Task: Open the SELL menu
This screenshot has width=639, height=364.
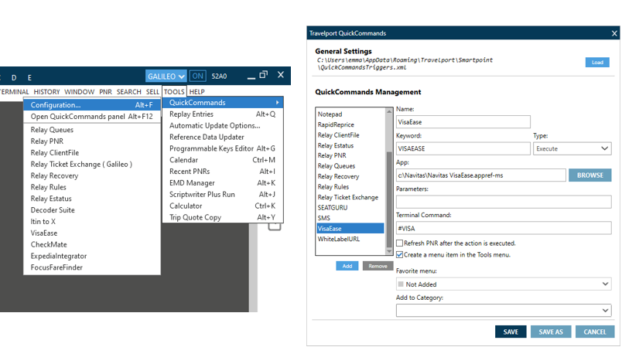Action: 152,92
